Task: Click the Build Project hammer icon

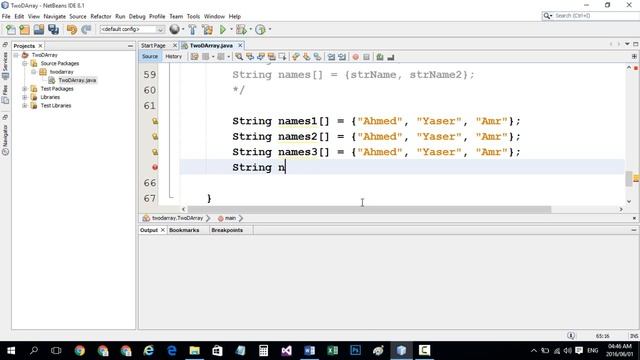Action: (x=192, y=29)
